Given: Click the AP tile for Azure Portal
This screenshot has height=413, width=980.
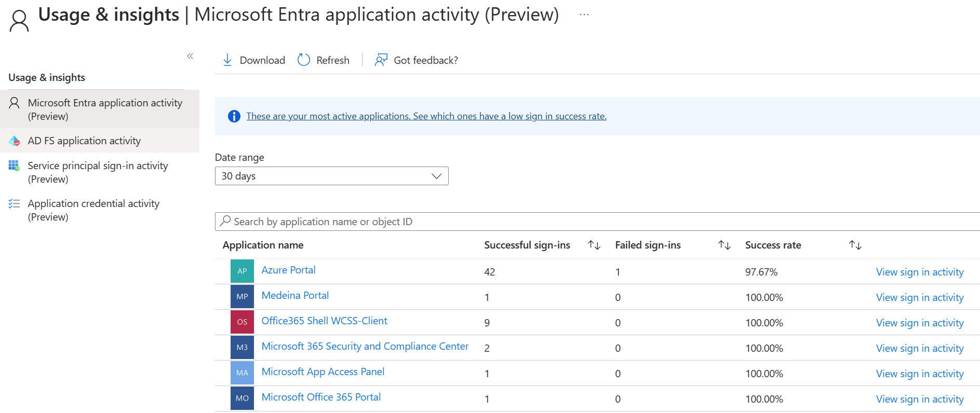Looking at the screenshot, I should click(242, 271).
